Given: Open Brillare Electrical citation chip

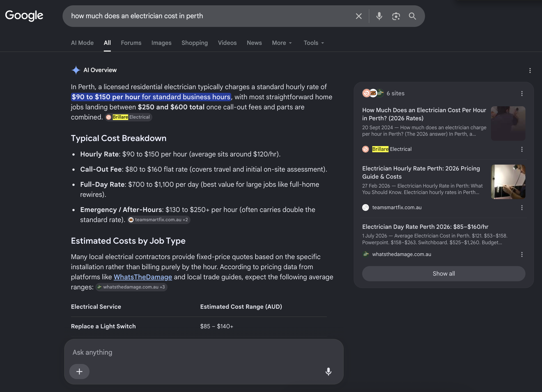Looking at the screenshot, I should (128, 117).
